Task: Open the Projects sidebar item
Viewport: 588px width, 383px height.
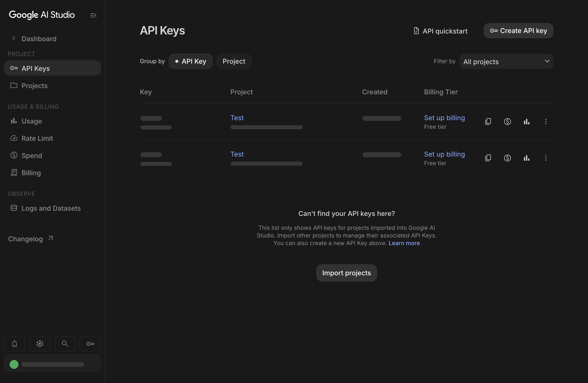Action: [x=52, y=86]
